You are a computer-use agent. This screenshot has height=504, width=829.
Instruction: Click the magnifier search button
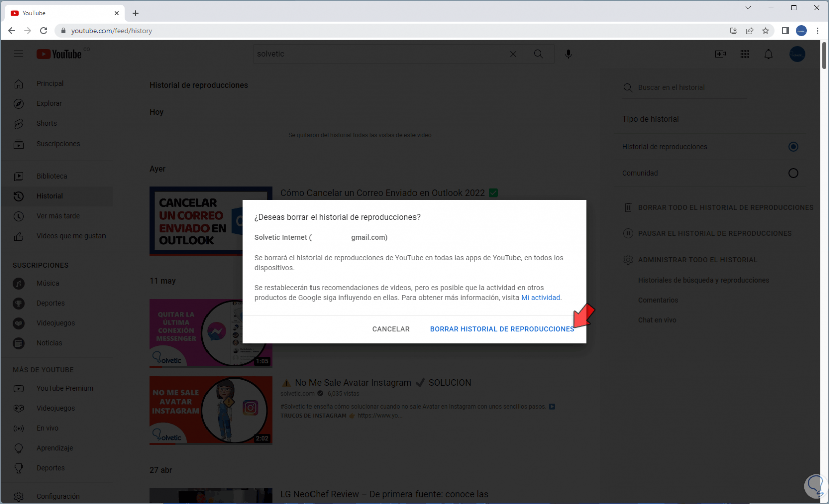click(x=538, y=54)
